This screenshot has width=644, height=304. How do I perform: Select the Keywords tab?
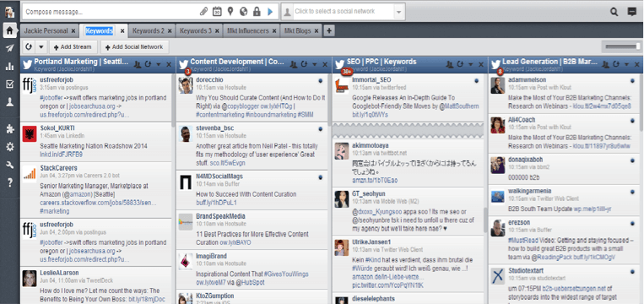[99, 30]
